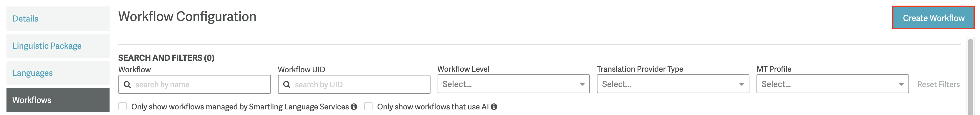980x115 pixels.
Task: Click the magnifier icon in Workflow UID field
Action: coord(287,85)
